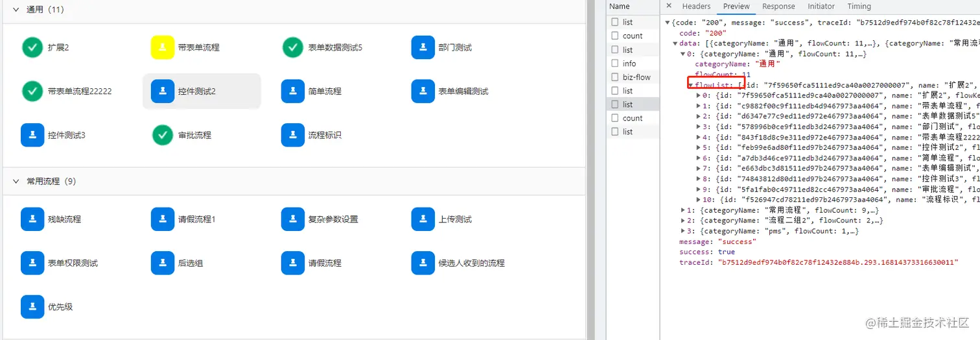Click the blue icon for 控件测试2
The height and width of the screenshot is (340, 980).
163,91
